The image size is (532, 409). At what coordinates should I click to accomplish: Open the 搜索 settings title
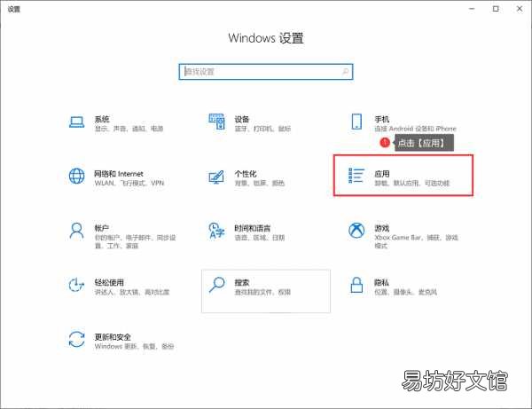pos(242,282)
